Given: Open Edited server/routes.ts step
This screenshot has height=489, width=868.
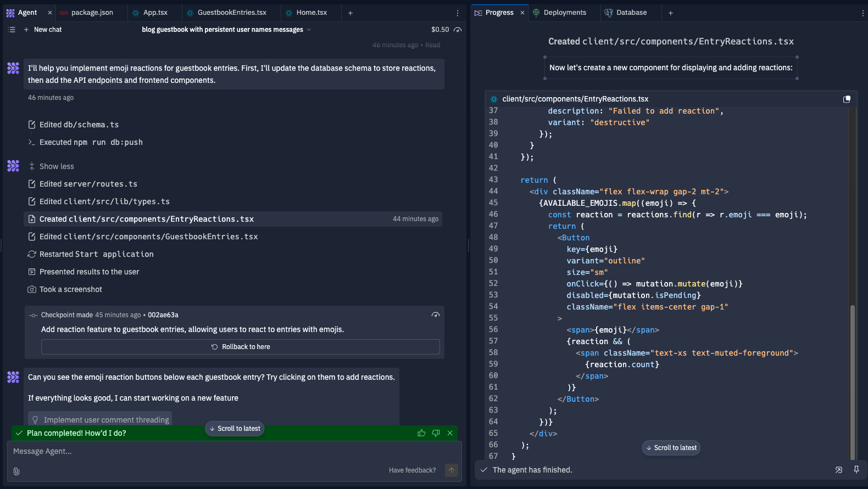Looking at the screenshot, I should pyautogui.click(x=83, y=184).
